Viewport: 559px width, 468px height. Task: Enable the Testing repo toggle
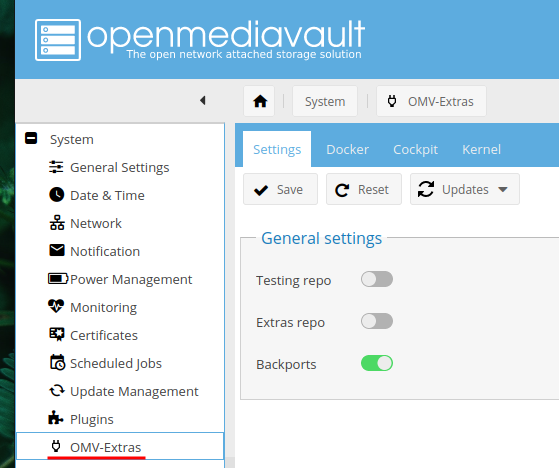coord(377,279)
